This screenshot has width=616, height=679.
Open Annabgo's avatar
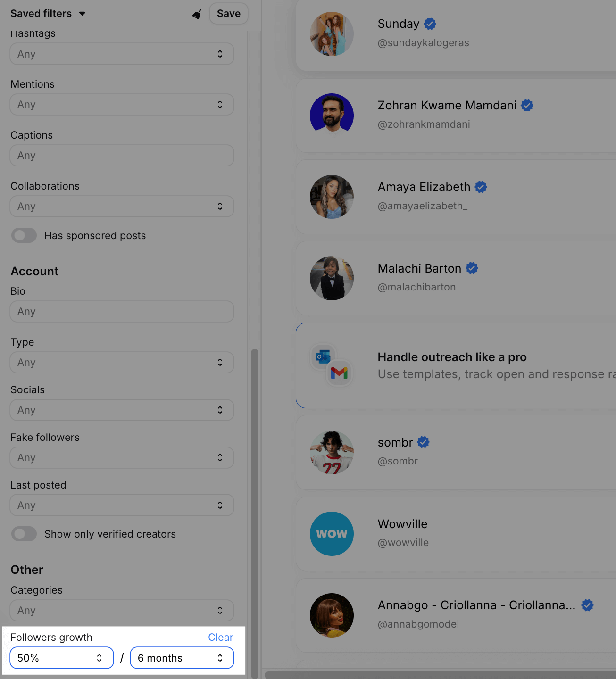[332, 615]
